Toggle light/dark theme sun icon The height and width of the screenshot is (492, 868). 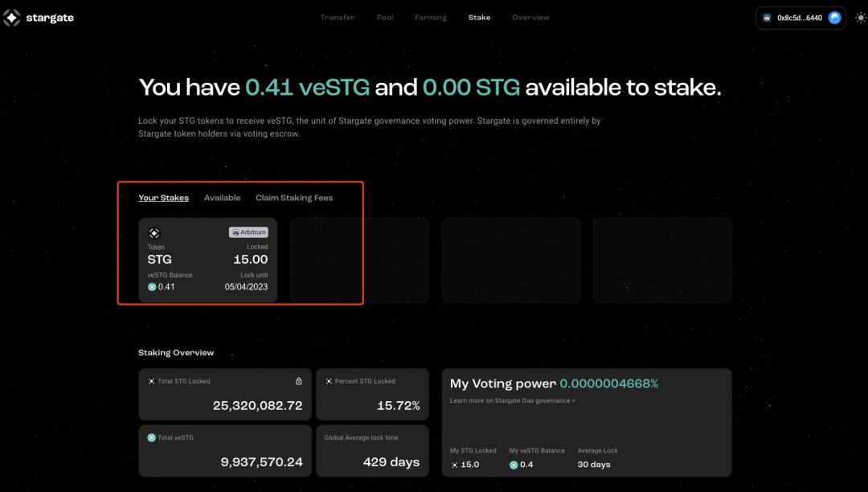pyautogui.click(x=862, y=18)
